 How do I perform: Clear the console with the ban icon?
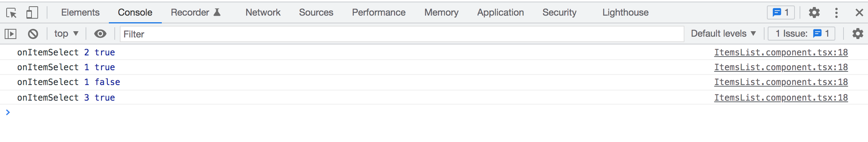click(33, 34)
